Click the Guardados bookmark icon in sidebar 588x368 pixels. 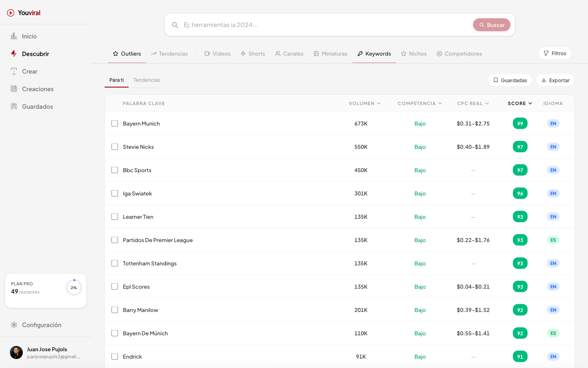coord(14,106)
